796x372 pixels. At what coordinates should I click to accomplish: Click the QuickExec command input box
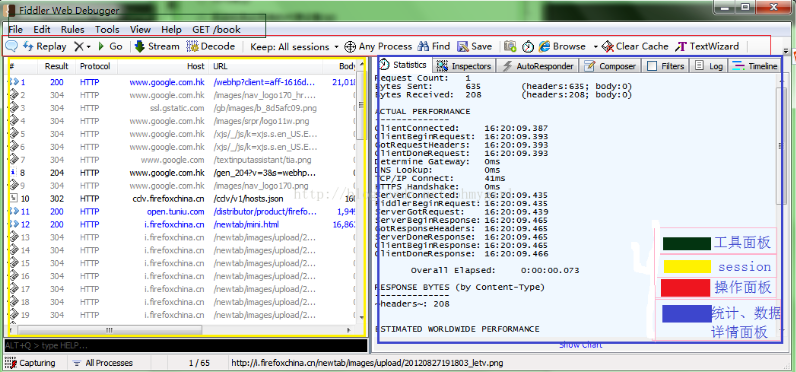(186, 346)
